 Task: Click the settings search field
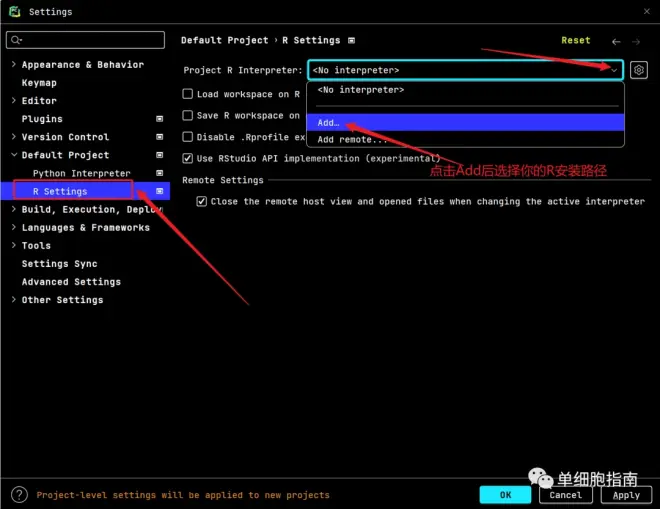point(86,40)
